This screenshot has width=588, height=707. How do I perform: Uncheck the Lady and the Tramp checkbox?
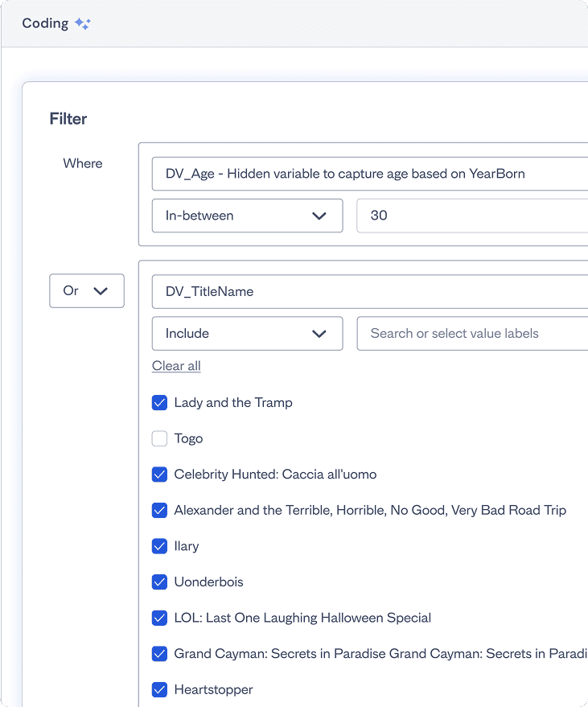click(159, 403)
